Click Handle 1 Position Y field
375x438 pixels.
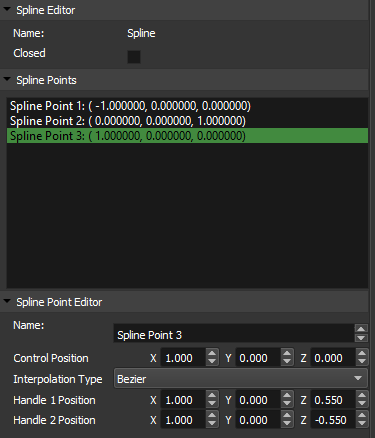(x=258, y=399)
